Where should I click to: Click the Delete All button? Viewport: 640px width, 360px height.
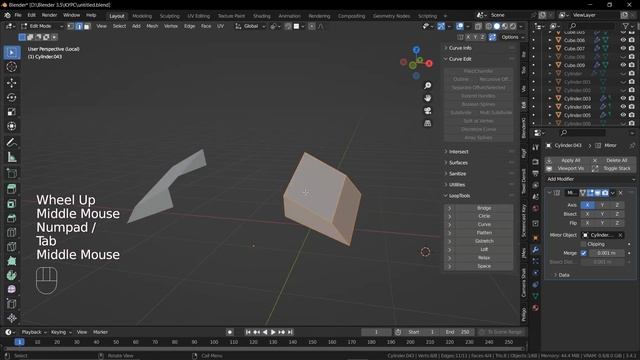click(x=613, y=160)
